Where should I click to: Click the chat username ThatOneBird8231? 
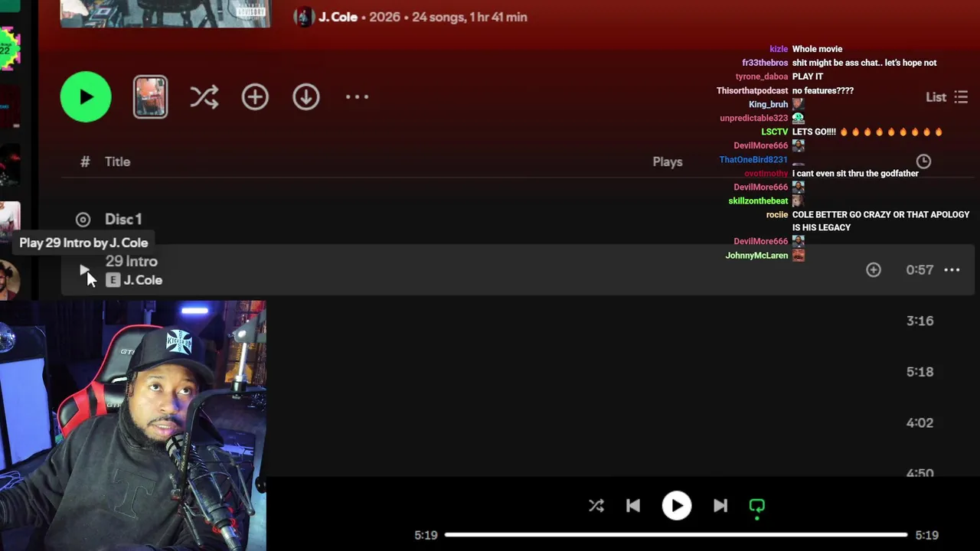(x=753, y=159)
